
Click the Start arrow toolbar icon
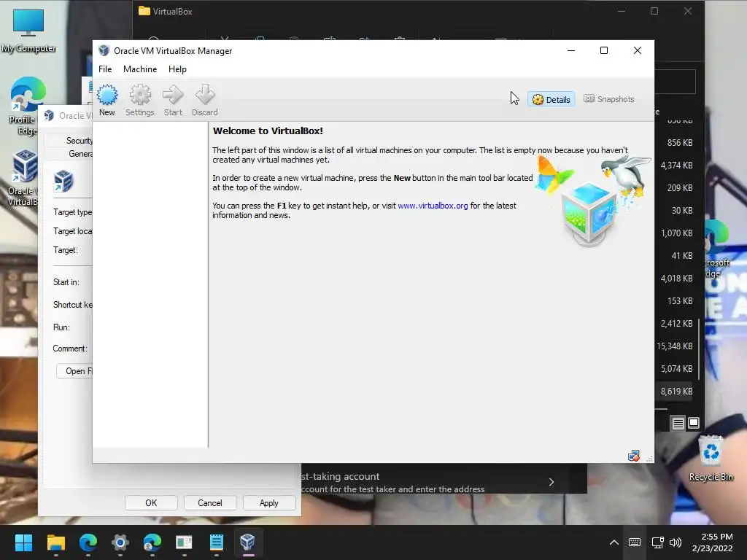(173, 99)
